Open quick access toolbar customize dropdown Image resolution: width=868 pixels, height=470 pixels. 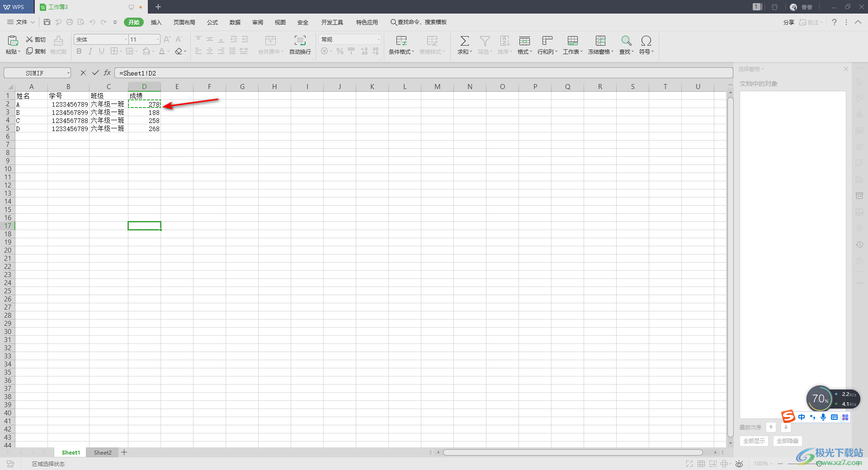(115, 22)
